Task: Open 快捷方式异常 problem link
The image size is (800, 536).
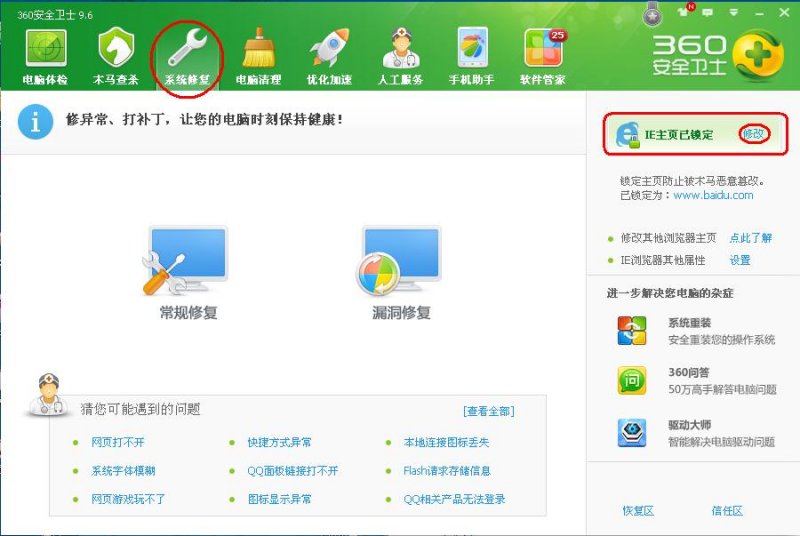Action: click(x=279, y=442)
